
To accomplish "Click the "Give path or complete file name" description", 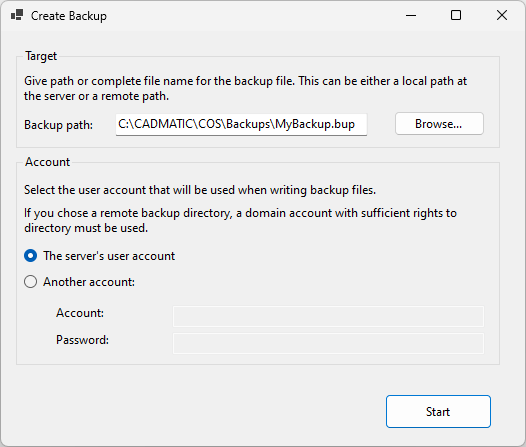I will click(x=245, y=89).
